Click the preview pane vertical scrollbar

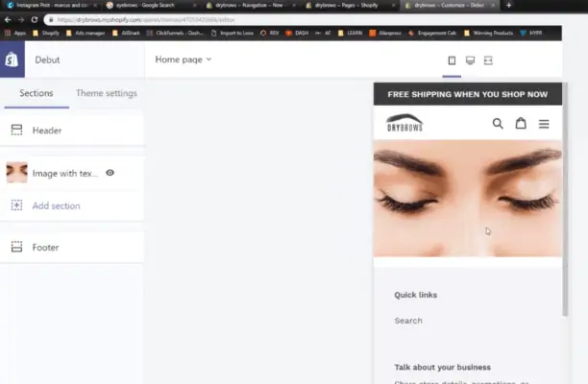click(565, 200)
